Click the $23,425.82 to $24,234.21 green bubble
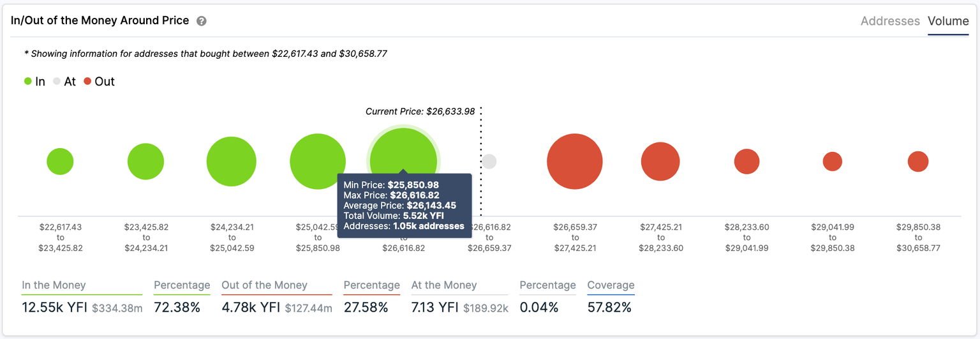Screen dimensions: 980x339 [146, 162]
